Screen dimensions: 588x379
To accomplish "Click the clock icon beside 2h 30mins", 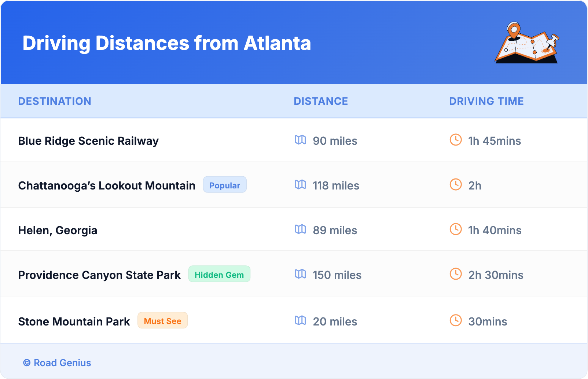I will pyautogui.click(x=456, y=274).
